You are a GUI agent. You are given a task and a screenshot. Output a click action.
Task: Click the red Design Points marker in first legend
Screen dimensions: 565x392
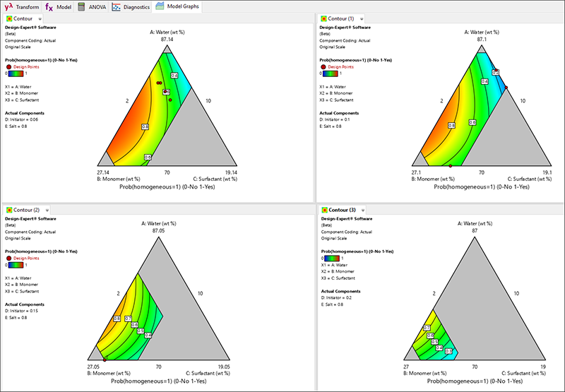tap(8, 66)
